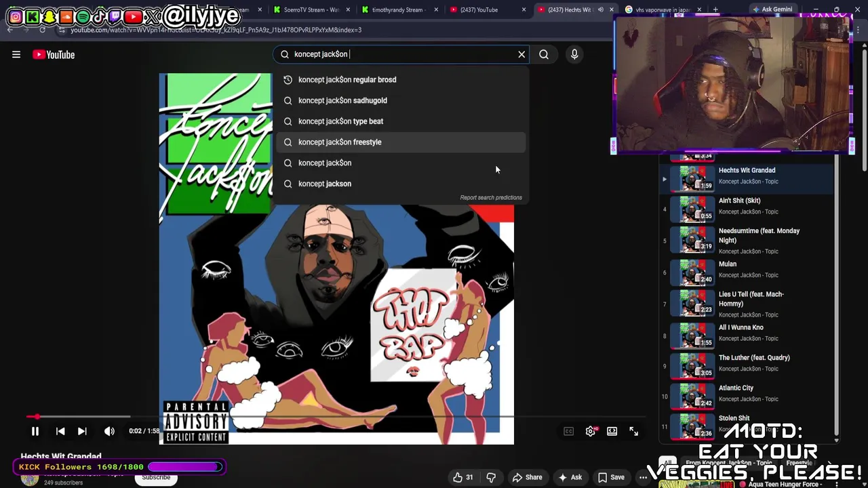Choose suggestion koncept jack$on regular brosd
The width and height of the screenshot is (868, 488).
click(x=400, y=80)
